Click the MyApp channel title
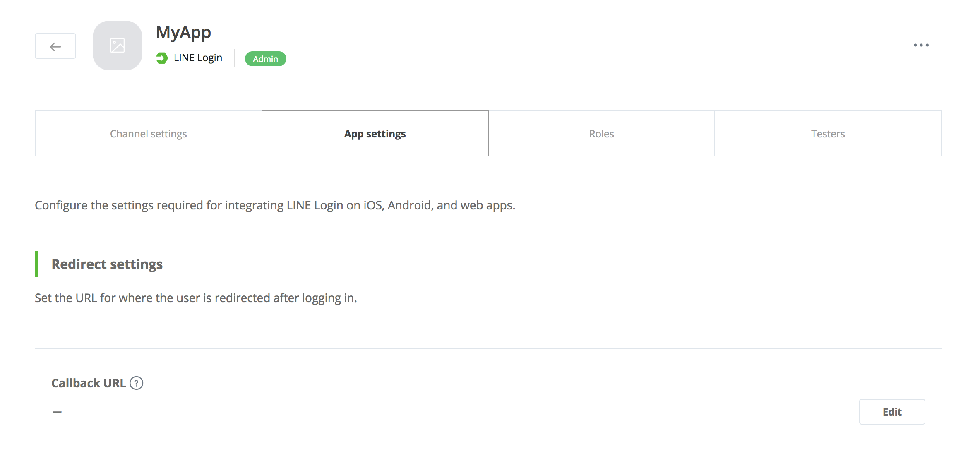 coord(183,32)
